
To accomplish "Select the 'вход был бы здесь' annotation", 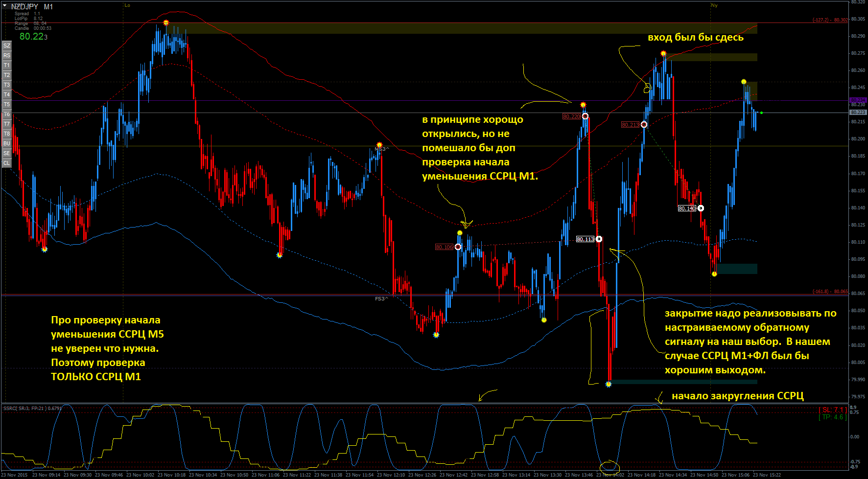I will tap(696, 37).
